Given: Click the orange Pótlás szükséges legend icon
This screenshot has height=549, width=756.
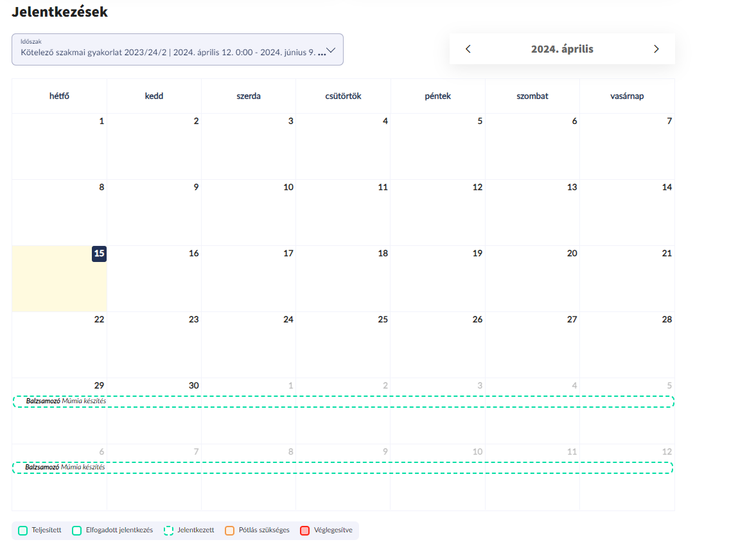Looking at the screenshot, I should coord(230,530).
